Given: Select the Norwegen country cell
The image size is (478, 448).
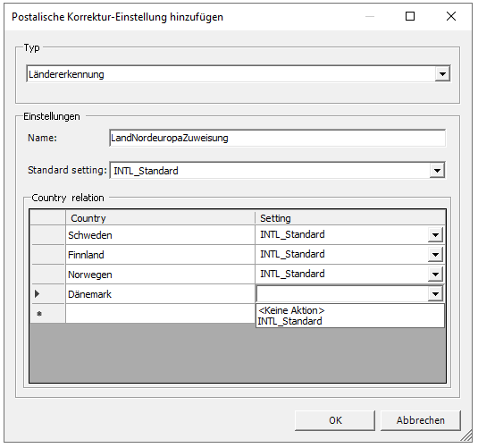Looking at the screenshot, I should click(x=160, y=275).
